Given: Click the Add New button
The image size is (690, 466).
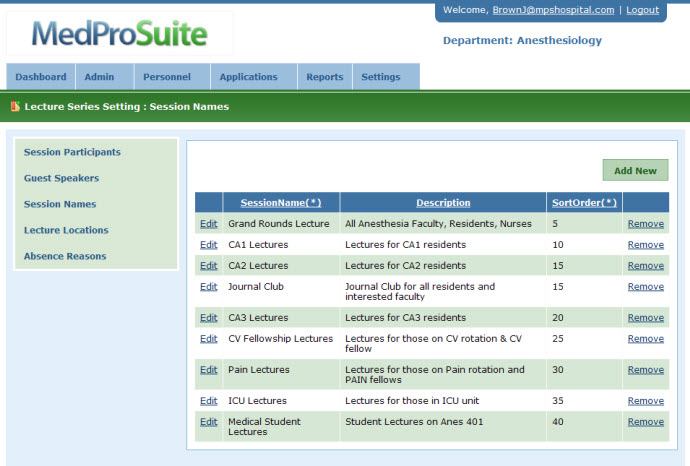Looking at the screenshot, I should (635, 170).
